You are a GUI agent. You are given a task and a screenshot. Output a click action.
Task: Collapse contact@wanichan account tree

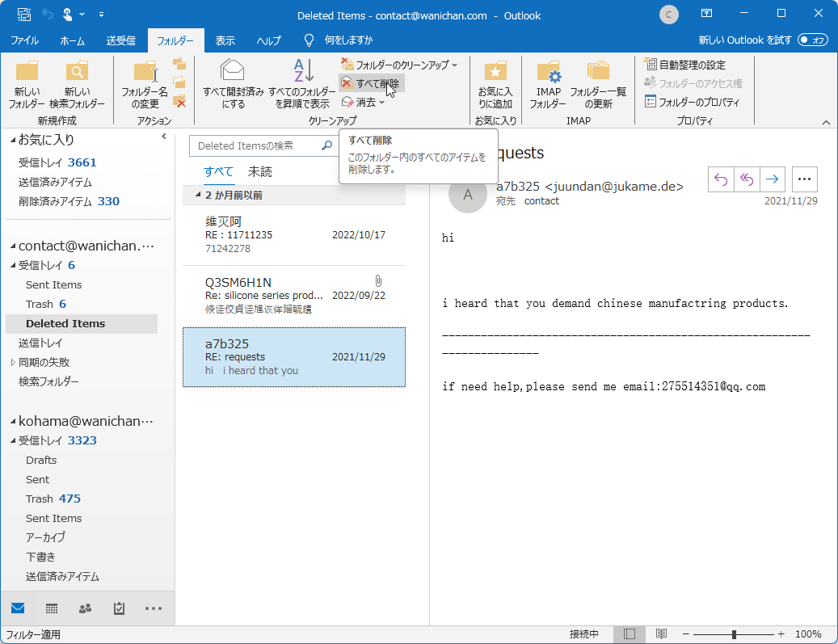click(13, 246)
